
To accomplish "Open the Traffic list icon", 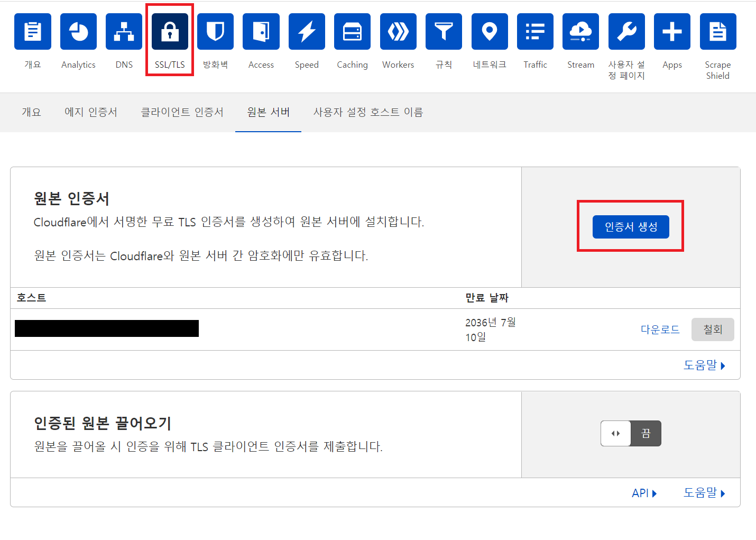I will (535, 32).
